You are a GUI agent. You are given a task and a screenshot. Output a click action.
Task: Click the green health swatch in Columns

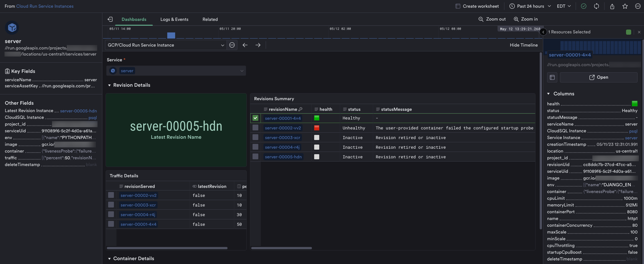635,103
